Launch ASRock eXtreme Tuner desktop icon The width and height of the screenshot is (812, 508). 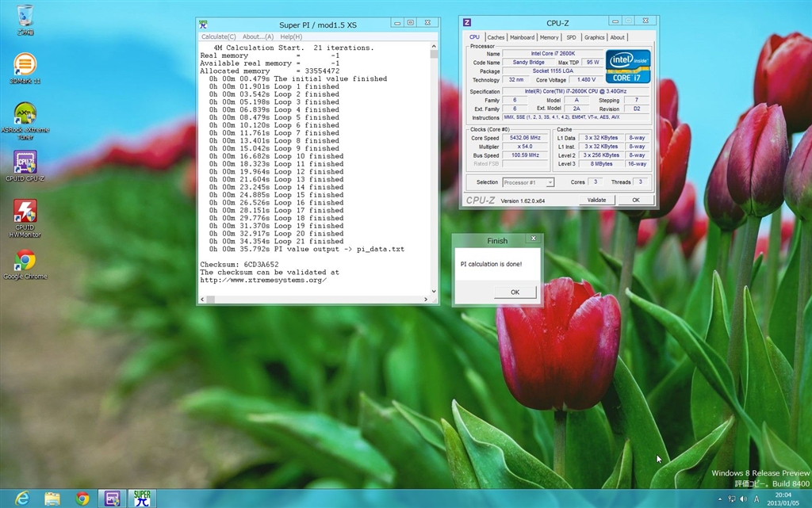point(25,114)
